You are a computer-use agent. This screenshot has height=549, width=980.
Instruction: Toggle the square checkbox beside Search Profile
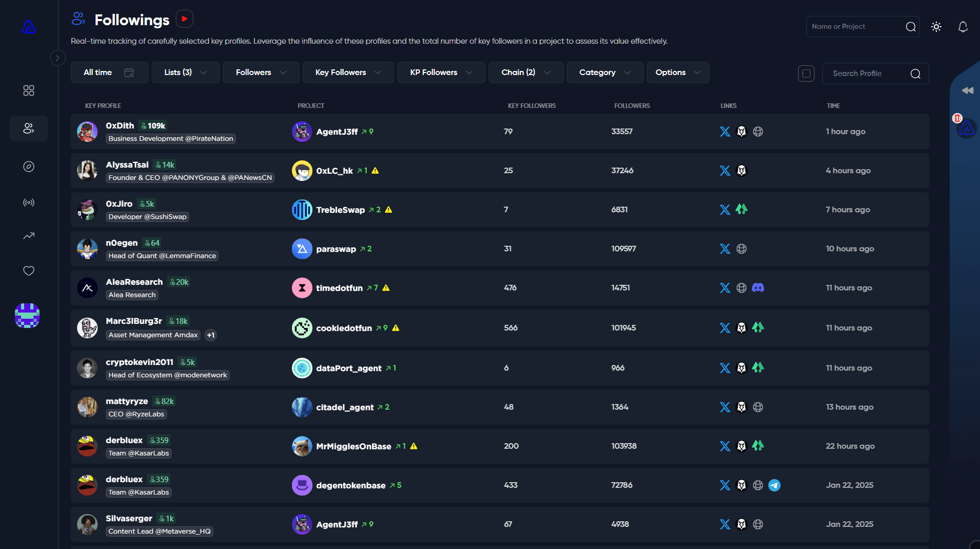tap(806, 74)
